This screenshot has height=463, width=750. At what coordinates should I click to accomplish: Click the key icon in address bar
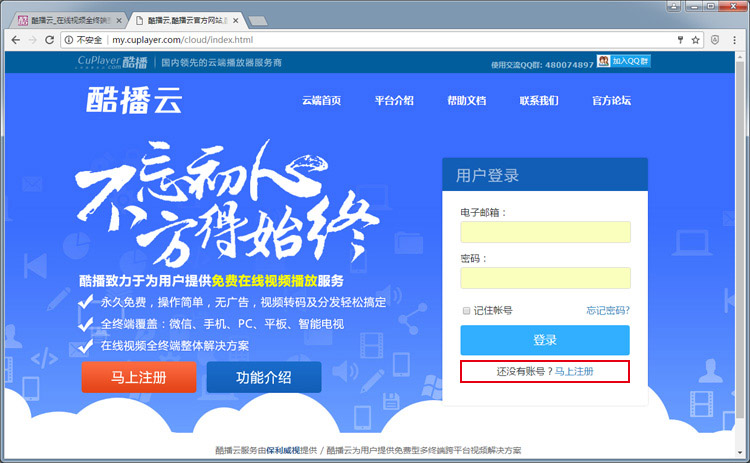pos(679,40)
